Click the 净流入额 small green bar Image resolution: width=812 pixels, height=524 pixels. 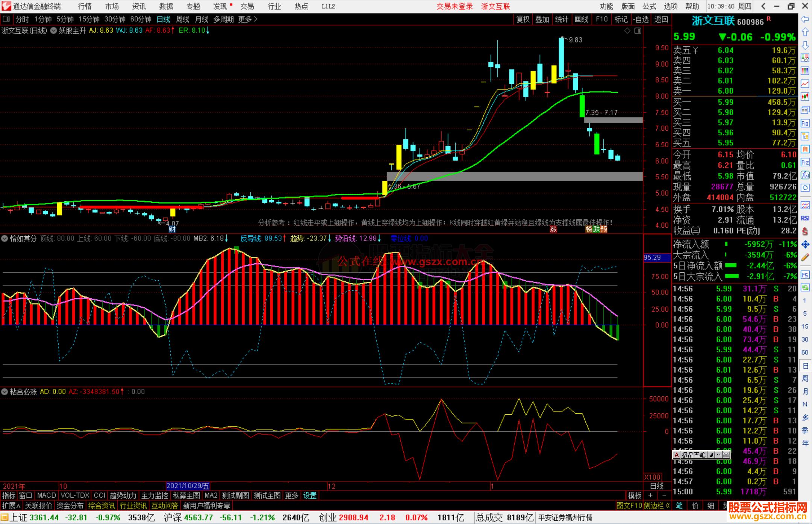tap(726, 244)
